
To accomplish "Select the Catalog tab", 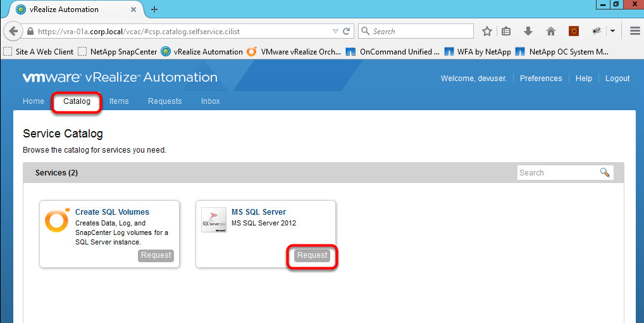I will 77,101.
